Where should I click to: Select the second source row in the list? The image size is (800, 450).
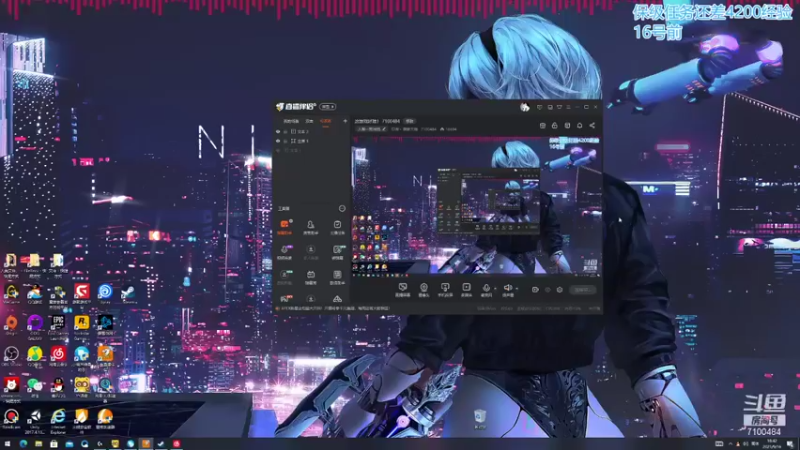311,141
